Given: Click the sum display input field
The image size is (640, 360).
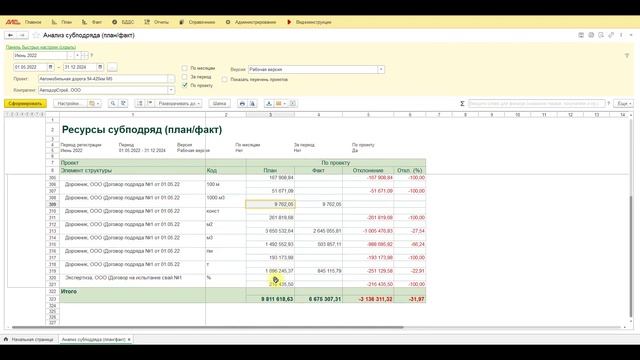Looking at the screenshot, I should tap(536, 104).
